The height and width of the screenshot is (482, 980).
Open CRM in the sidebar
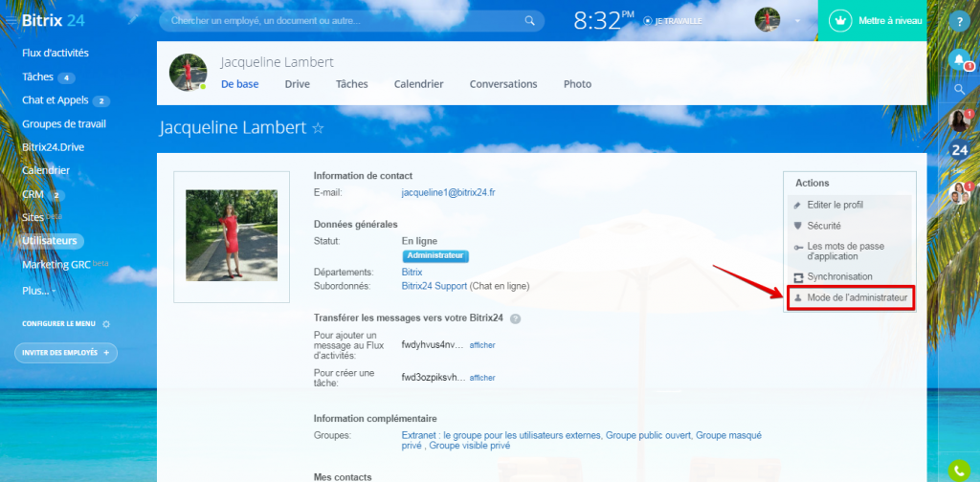33,194
